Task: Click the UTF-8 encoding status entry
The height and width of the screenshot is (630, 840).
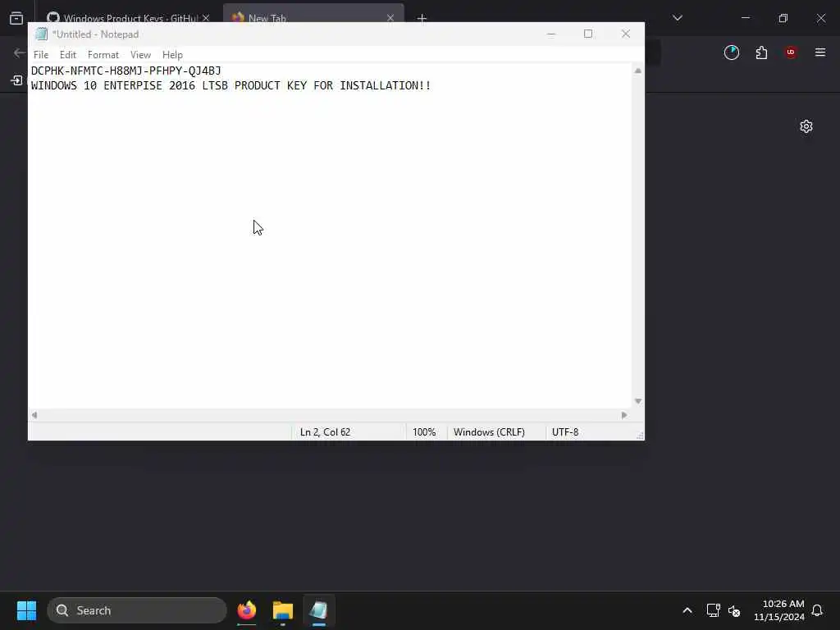Action: point(565,432)
